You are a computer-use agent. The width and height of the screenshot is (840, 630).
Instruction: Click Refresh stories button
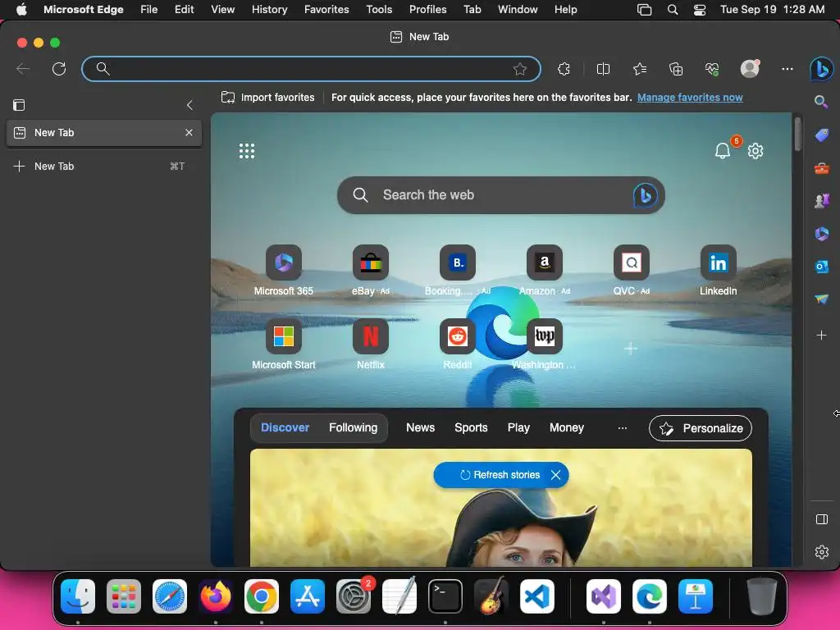click(500, 475)
